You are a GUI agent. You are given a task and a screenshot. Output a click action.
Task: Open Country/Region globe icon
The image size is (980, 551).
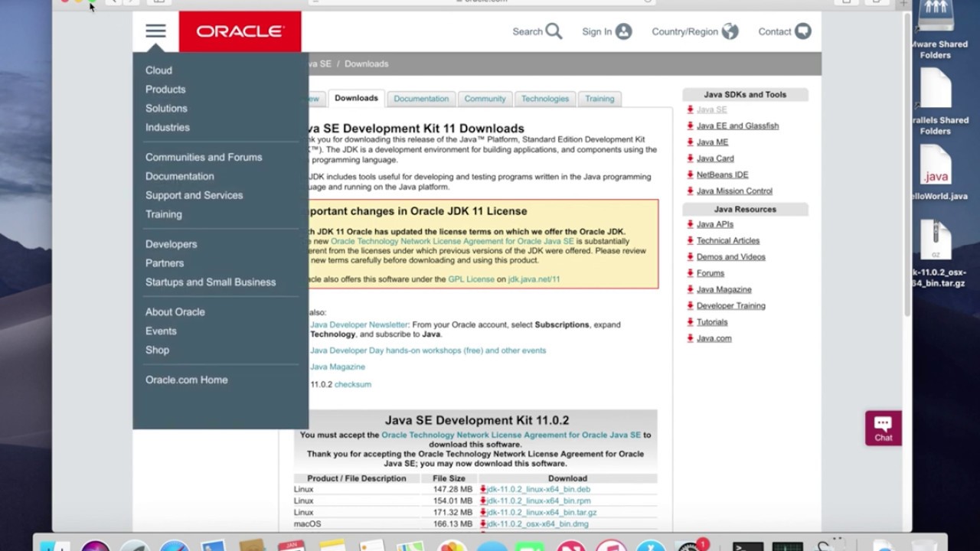coord(730,31)
